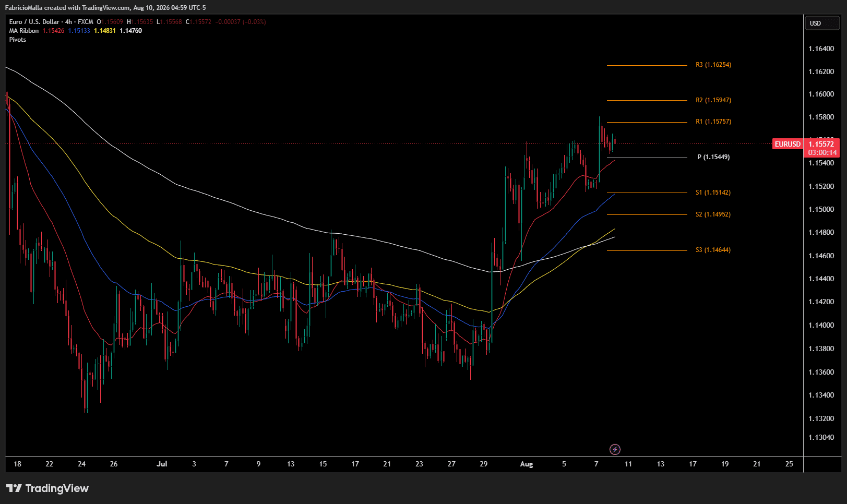
Task: Click date 23 on the time axis
Action: pyautogui.click(x=419, y=464)
